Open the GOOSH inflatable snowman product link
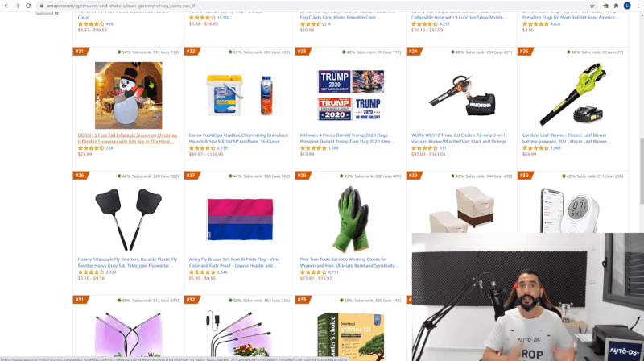The width and height of the screenshot is (644, 361). click(127, 138)
